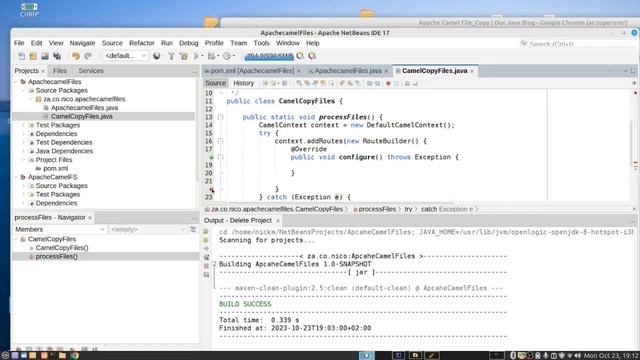Click the Undo arrow icon
Screen dimensions: 640x360
[76, 56]
